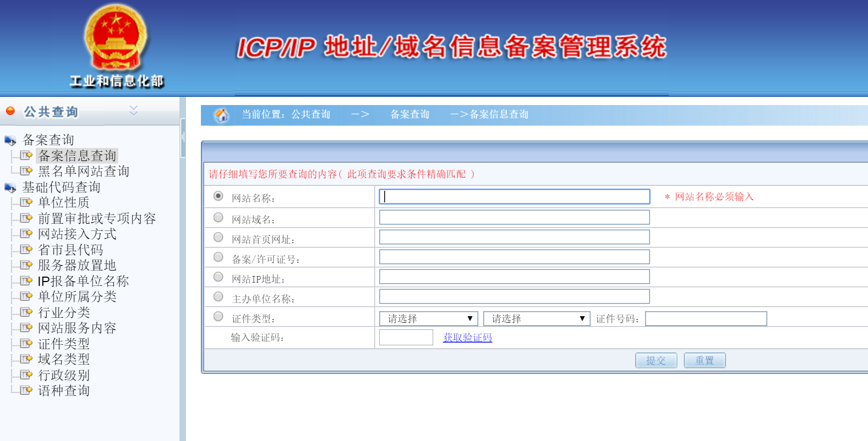Click the home icon in the breadcrumb bar
The image size is (868, 441).
pos(221,115)
